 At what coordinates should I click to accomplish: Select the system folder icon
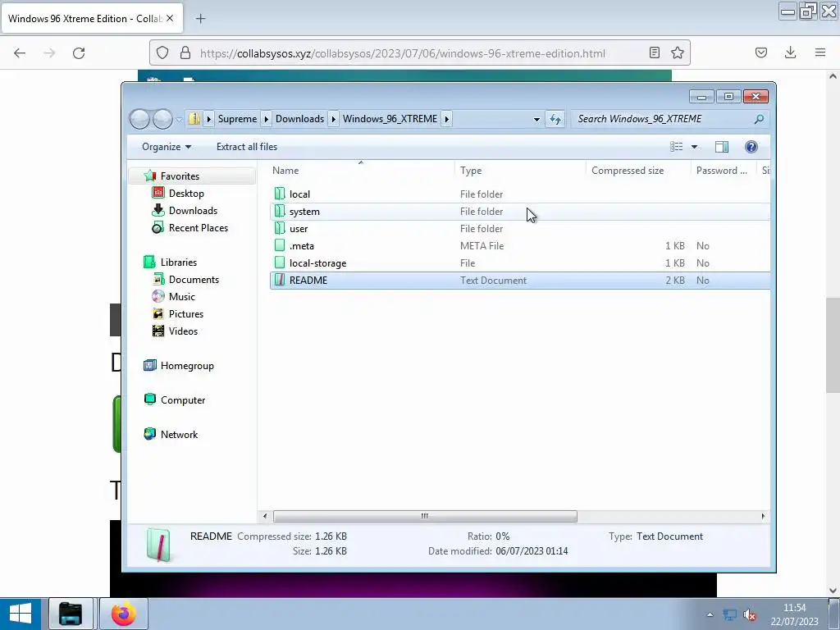pos(280,211)
